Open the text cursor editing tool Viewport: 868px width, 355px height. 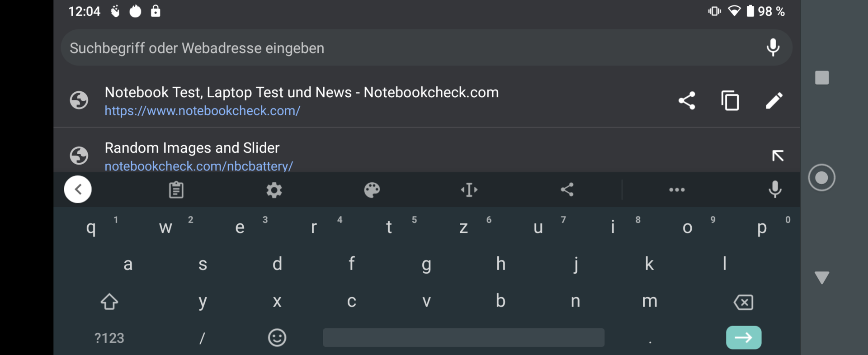(x=469, y=190)
